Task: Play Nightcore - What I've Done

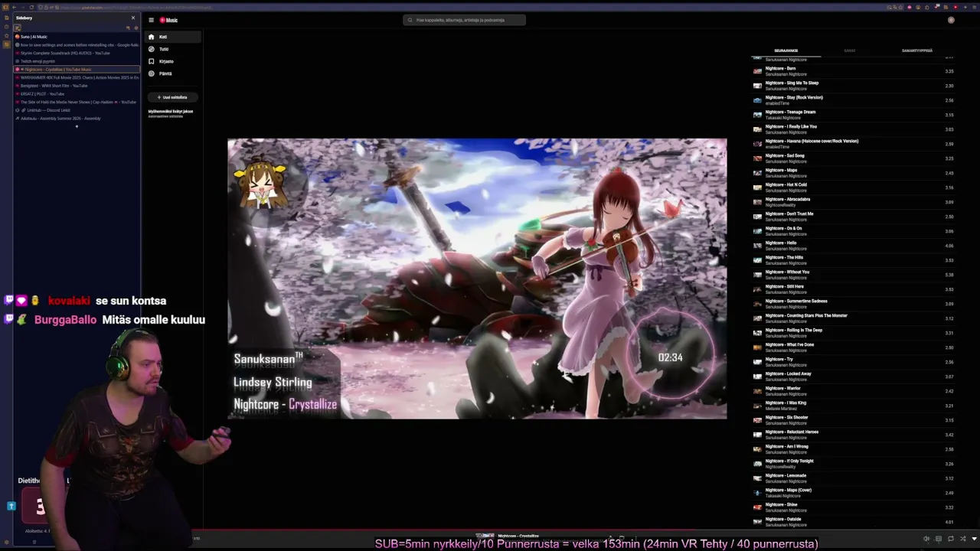Action: (x=853, y=347)
